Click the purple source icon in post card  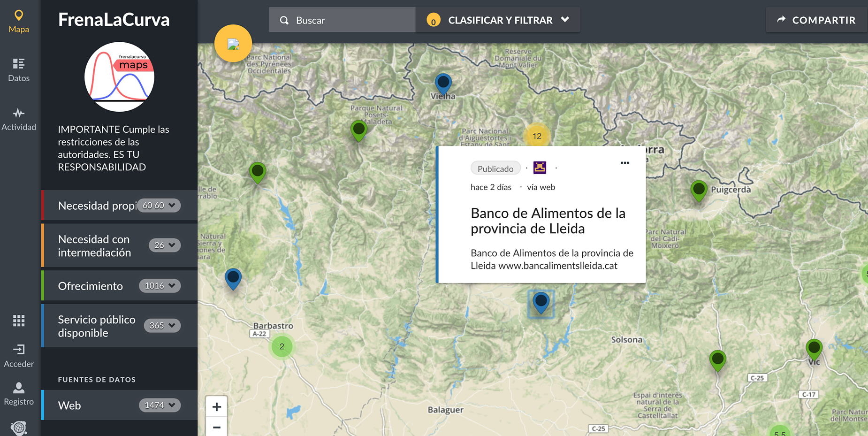tap(540, 168)
